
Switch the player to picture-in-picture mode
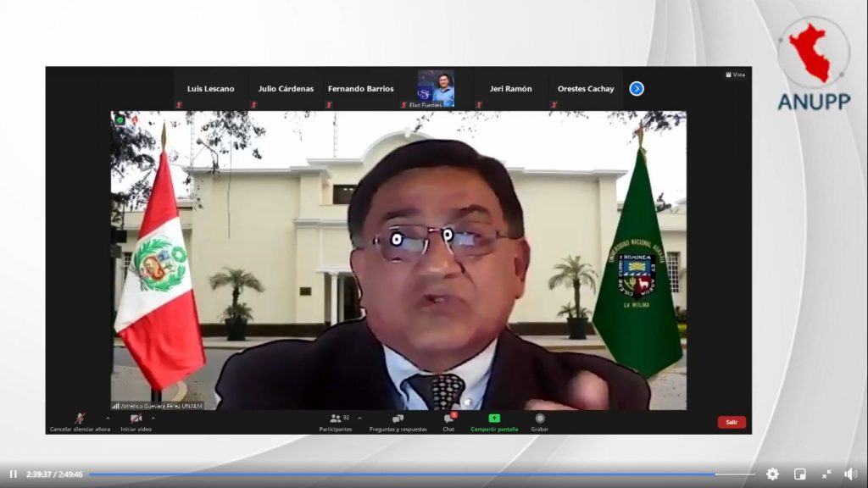click(x=800, y=474)
